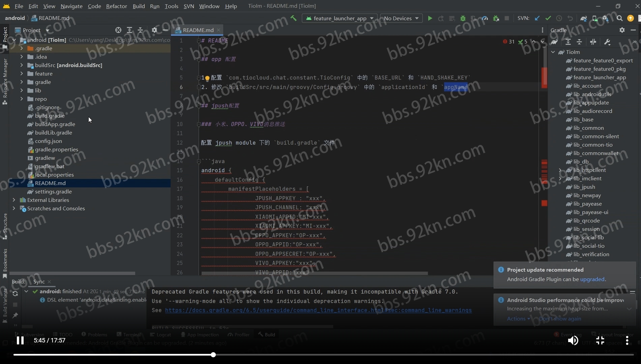Close the README.md editor tab
Image resolution: width=641 pixels, height=364 pixels.
(218, 30)
